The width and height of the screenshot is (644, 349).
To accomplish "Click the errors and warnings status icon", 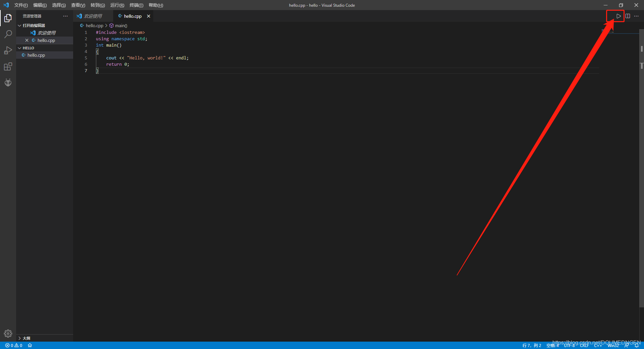I will pyautogui.click(x=13, y=345).
